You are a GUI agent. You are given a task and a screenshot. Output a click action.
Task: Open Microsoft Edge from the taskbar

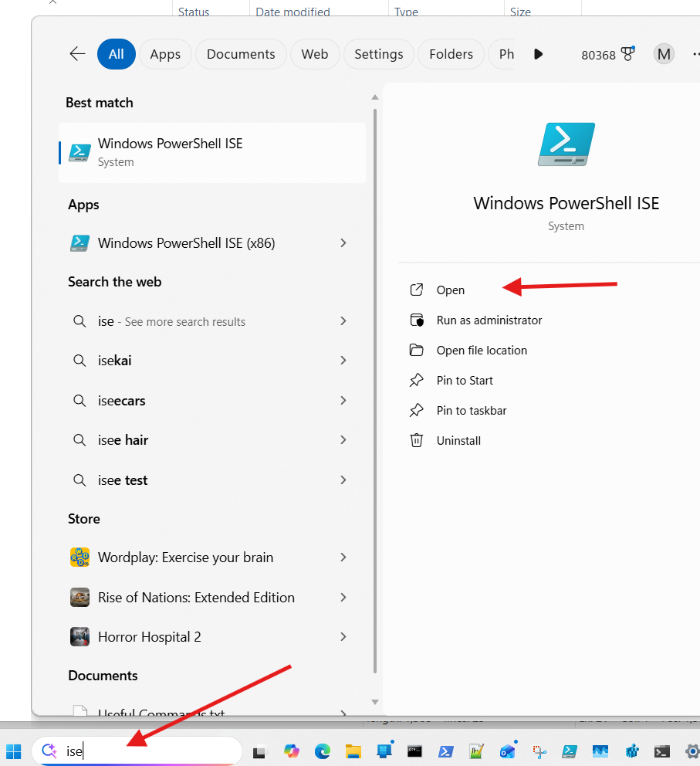click(x=322, y=751)
